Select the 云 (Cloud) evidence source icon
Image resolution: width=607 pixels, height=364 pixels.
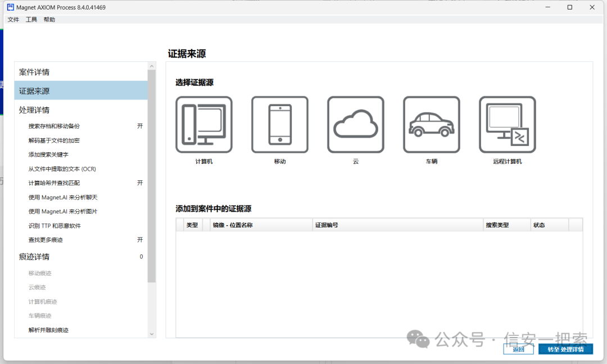[x=356, y=125]
